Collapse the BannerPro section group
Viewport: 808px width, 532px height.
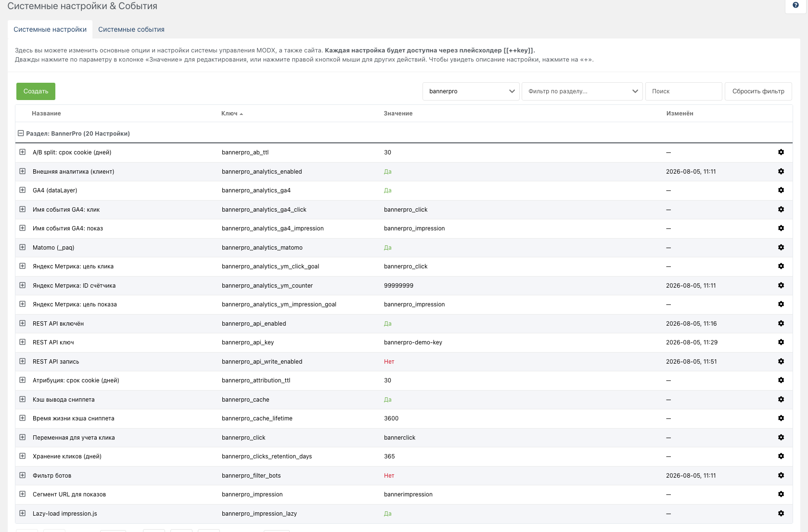[21, 133]
